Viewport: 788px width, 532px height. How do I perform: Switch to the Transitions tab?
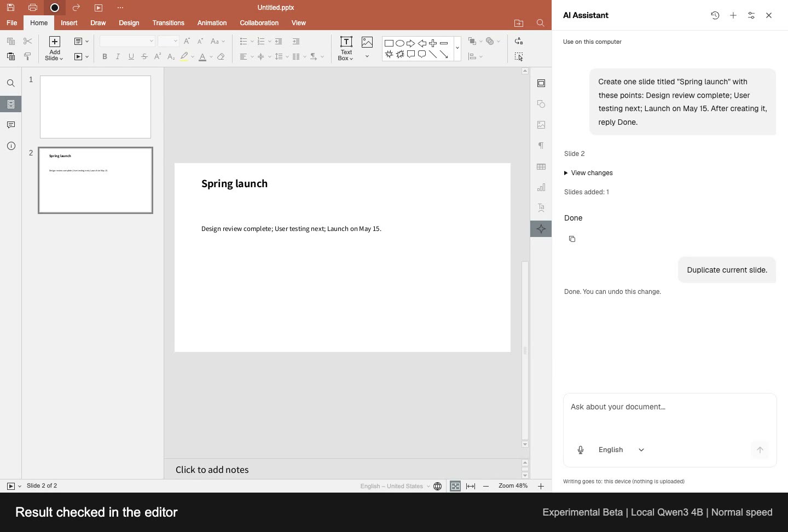tap(168, 23)
